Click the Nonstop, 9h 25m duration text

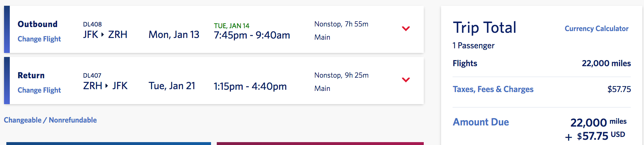click(341, 75)
